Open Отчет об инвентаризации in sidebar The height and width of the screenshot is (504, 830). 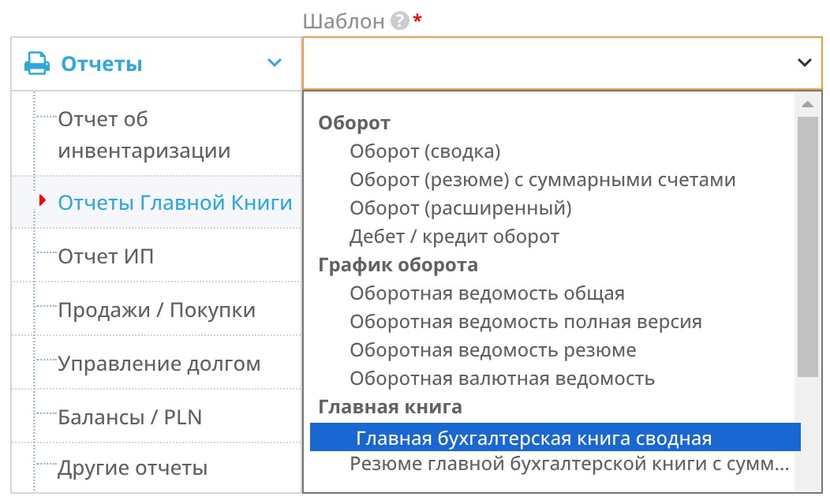[x=144, y=135]
